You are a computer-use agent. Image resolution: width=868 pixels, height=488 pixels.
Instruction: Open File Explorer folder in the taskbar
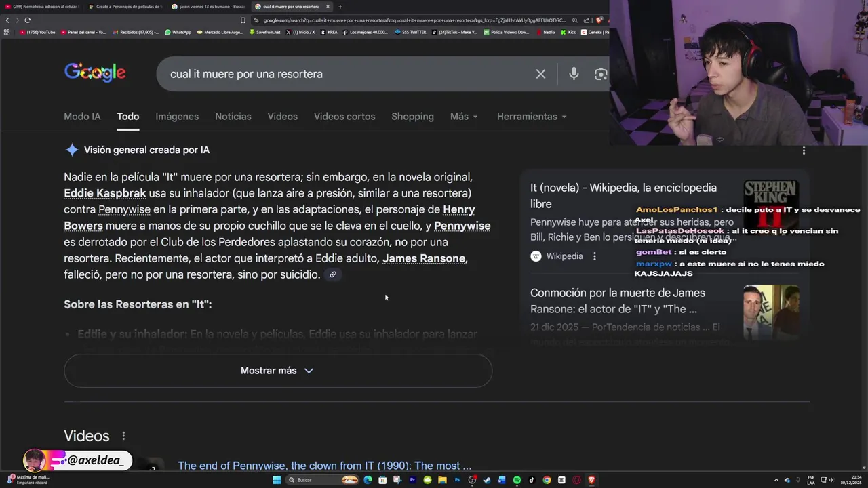pyautogui.click(x=442, y=480)
